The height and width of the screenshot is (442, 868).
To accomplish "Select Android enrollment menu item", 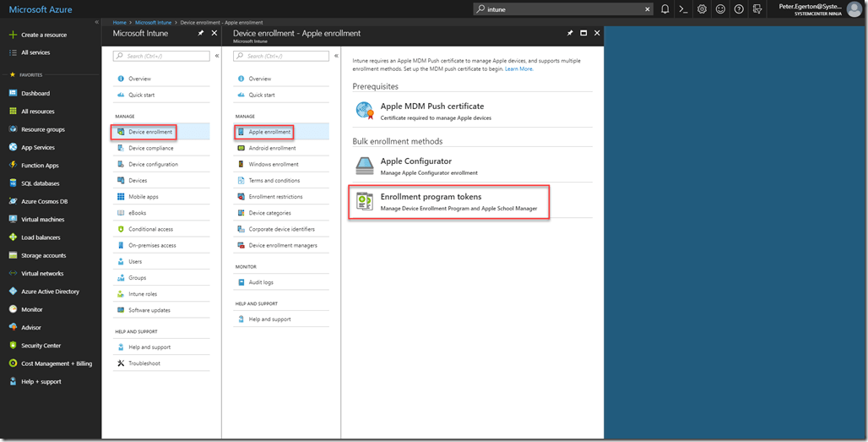I will (x=272, y=148).
